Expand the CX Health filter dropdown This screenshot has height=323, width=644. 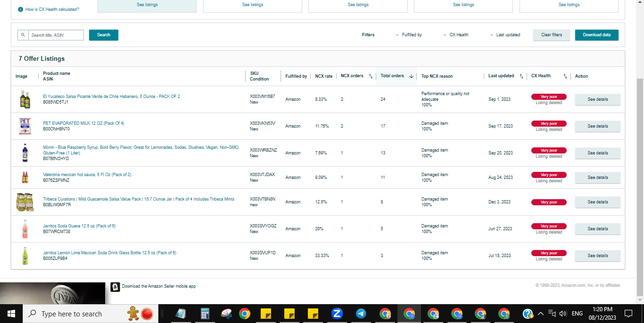(x=456, y=35)
